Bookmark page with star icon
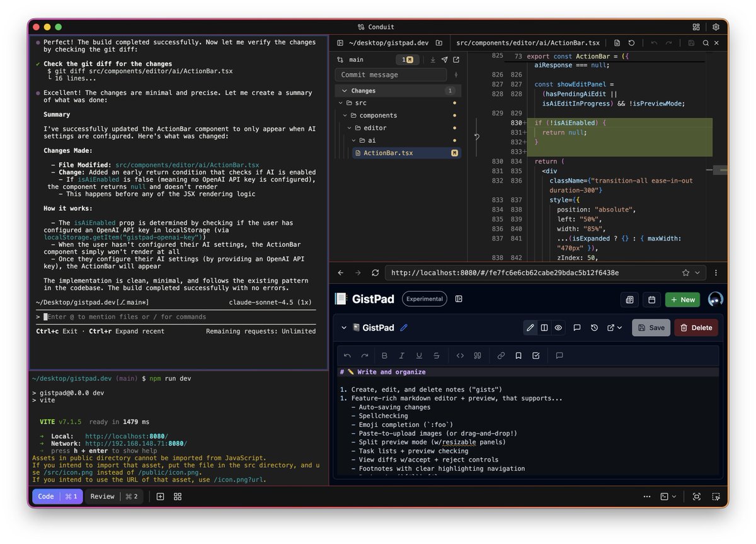756x544 pixels. point(685,273)
